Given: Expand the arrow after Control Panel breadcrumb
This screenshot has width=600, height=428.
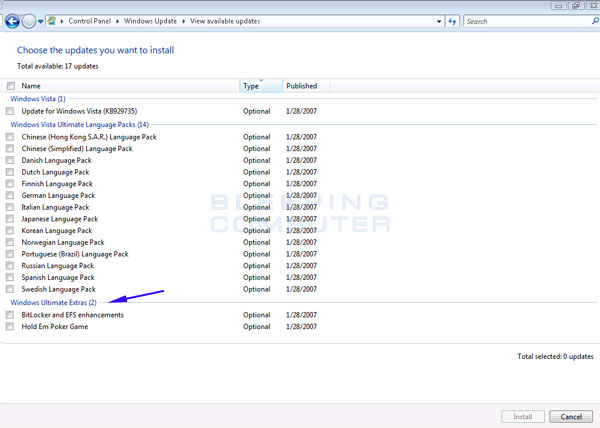Looking at the screenshot, I should point(117,21).
